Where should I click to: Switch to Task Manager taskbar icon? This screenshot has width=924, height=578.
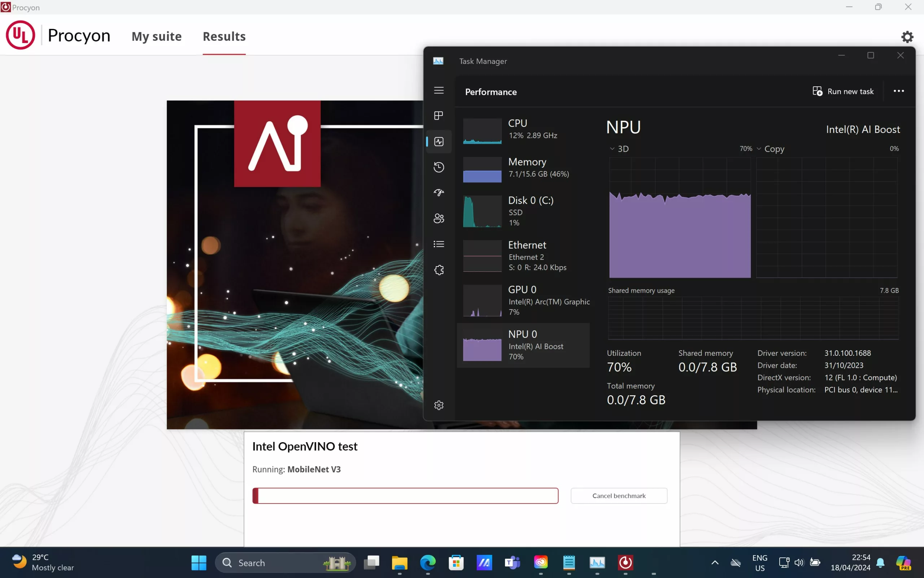(597, 562)
